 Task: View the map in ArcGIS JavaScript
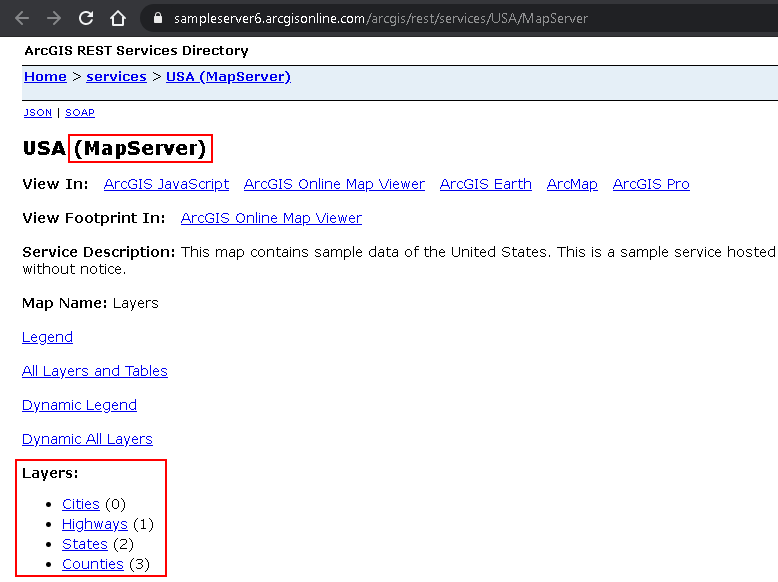click(x=166, y=184)
